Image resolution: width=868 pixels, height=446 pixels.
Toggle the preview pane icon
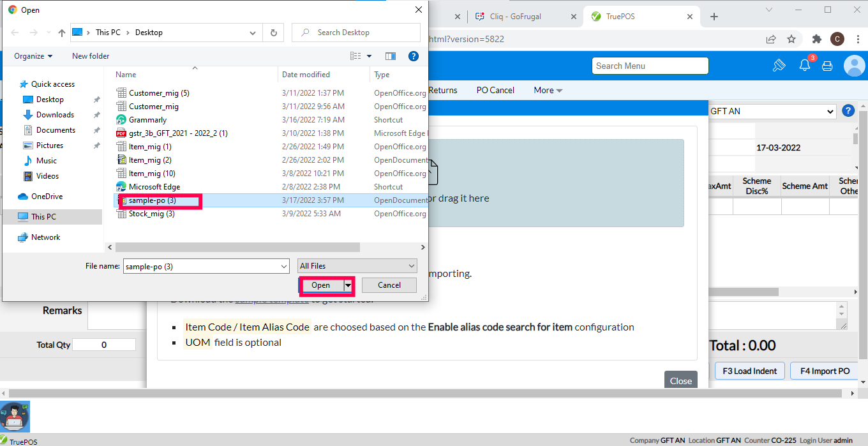(x=391, y=56)
